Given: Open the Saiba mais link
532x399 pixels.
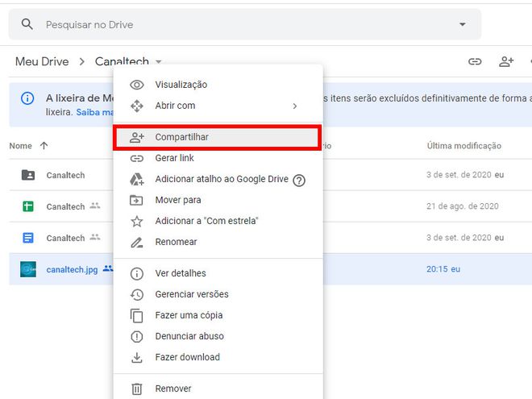Looking at the screenshot, I should tap(95, 112).
